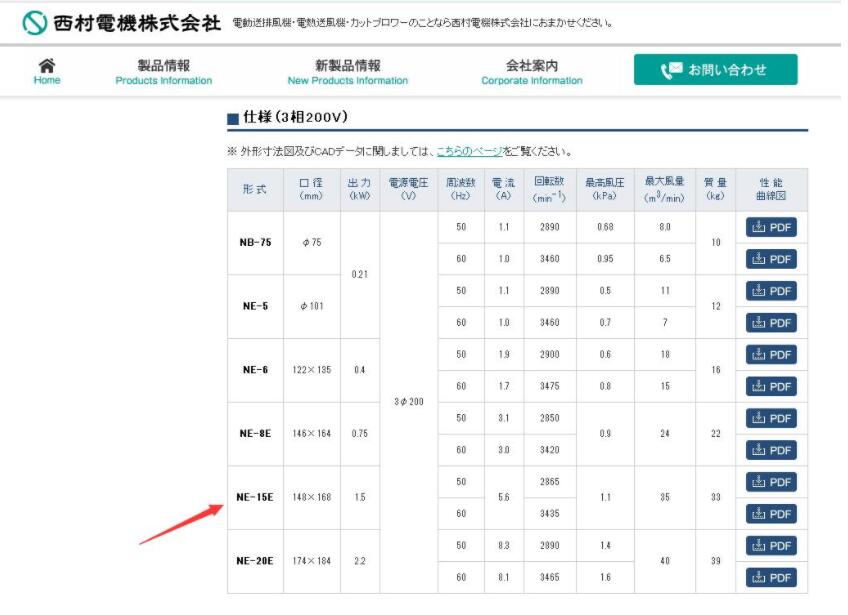Open the PDF performance curve for NE-5 at 50Hz

(x=771, y=291)
